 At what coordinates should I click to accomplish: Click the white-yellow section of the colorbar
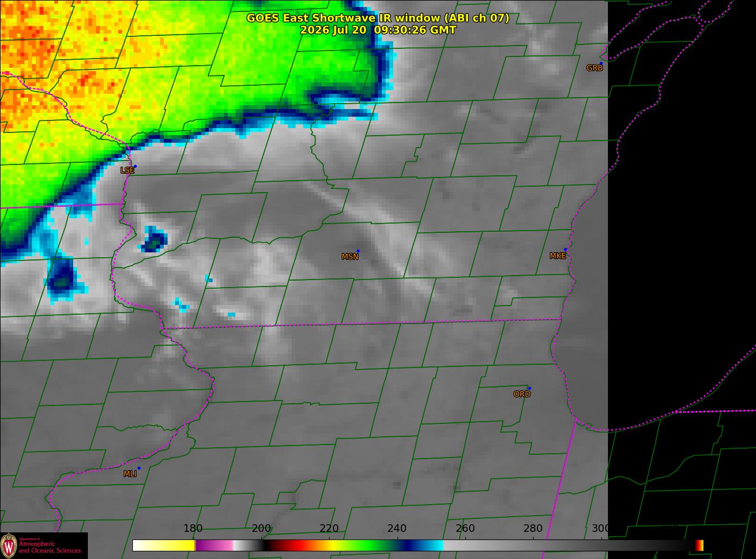[x=164, y=545]
